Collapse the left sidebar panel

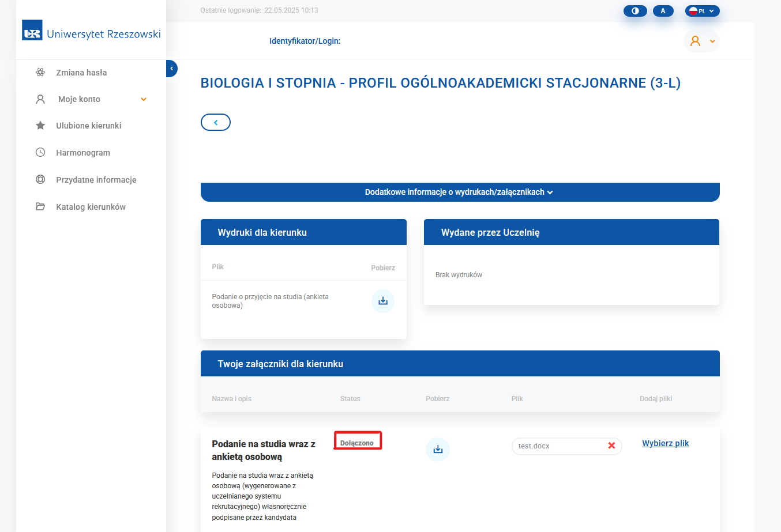[171, 69]
